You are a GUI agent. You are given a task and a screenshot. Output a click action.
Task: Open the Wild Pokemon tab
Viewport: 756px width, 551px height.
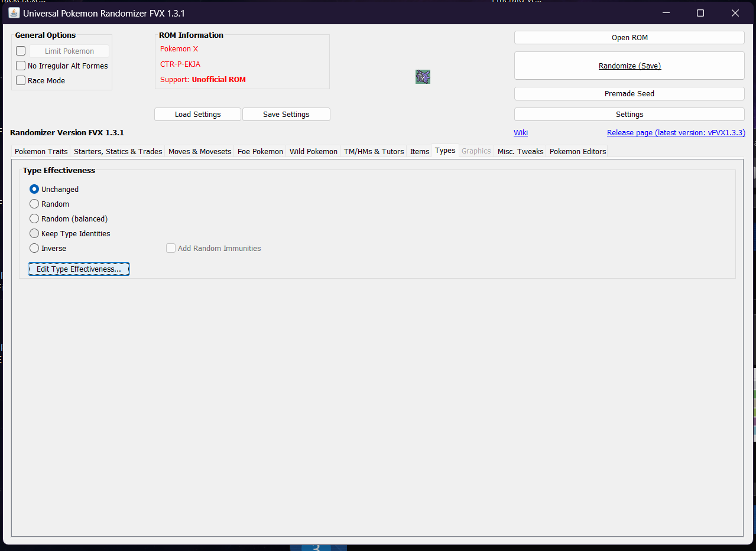(313, 151)
